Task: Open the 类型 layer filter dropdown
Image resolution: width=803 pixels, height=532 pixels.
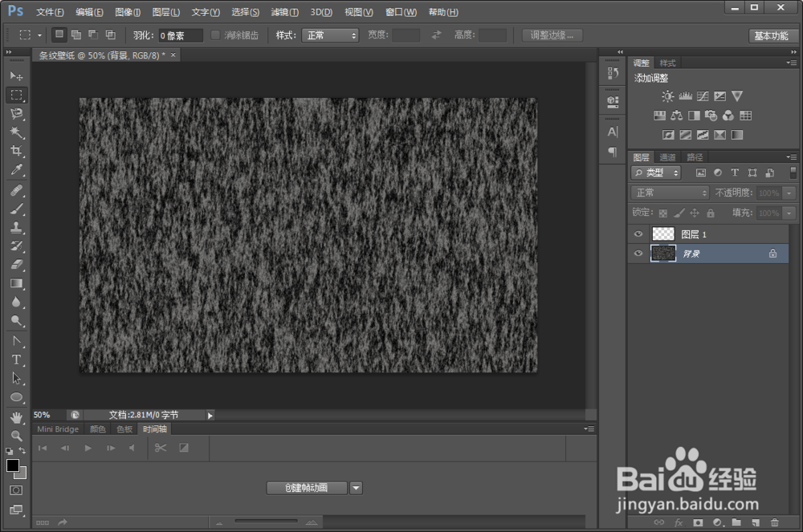Action: 656,173
